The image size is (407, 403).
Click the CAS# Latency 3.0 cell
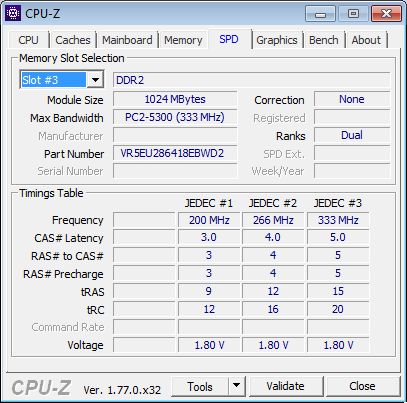coord(209,238)
